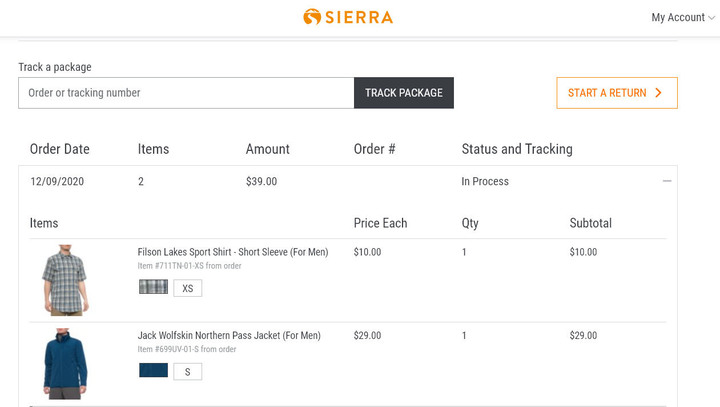Open the Filson Lakes Sport Shirt product link

tap(233, 252)
